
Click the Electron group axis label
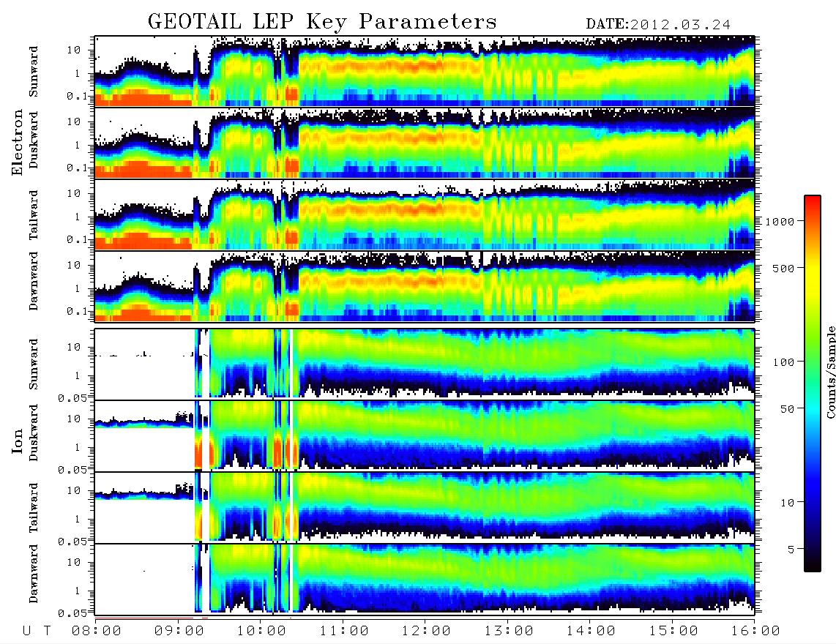[18, 142]
